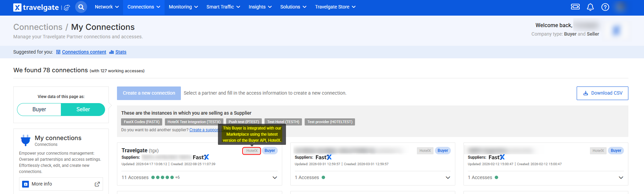
Task: Select the Test Hotel (TESTH) tag
Action: tap(283, 122)
